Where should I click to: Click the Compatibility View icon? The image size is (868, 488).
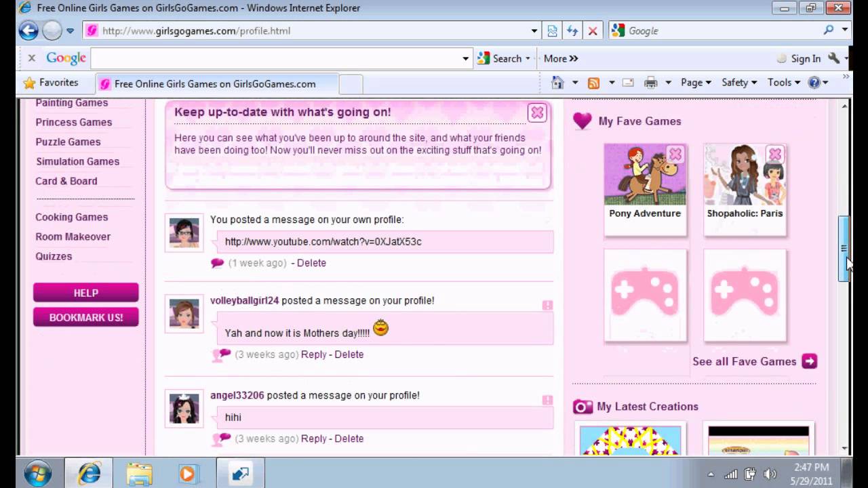point(553,30)
